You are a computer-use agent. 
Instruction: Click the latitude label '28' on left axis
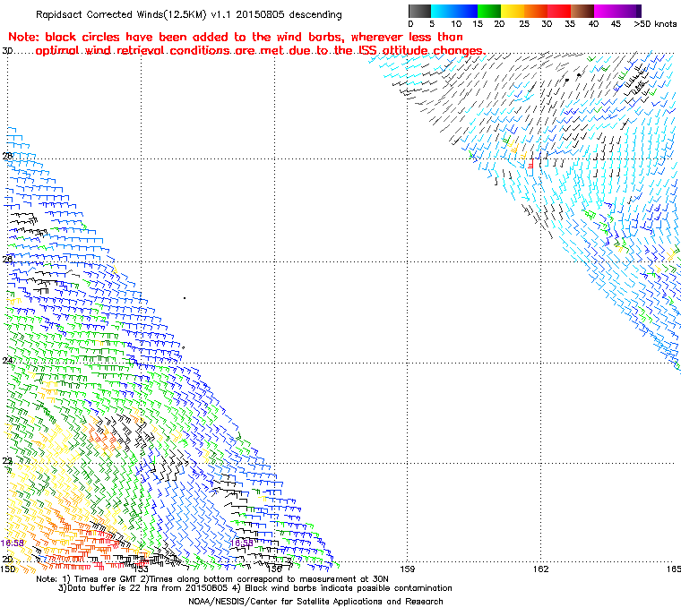click(7, 156)
